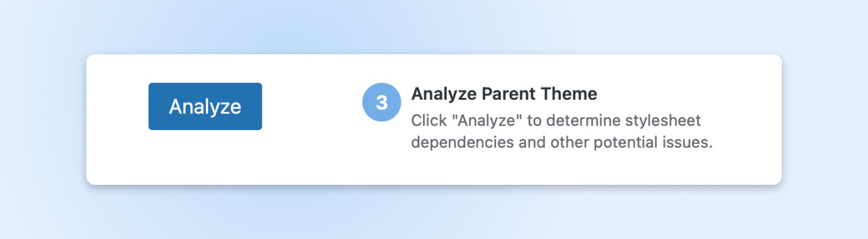Click the step 3 circle badge
868x239 pixels.
click(381, 102)
